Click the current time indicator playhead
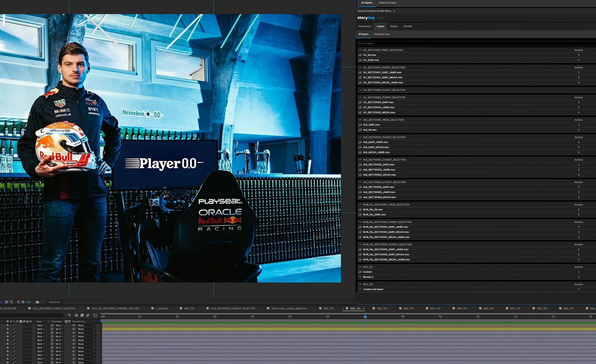 click(x=365, y=317)
